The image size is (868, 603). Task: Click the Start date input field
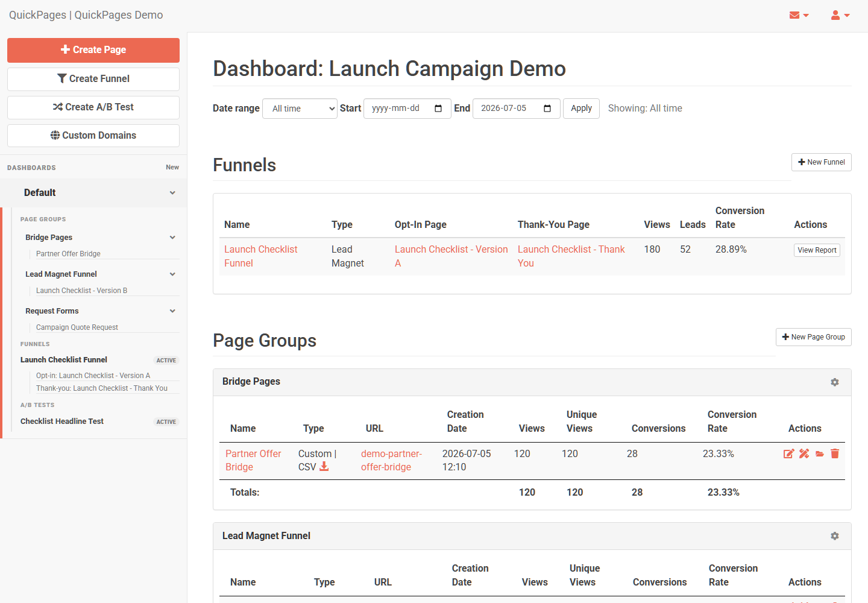pos(407,109)
